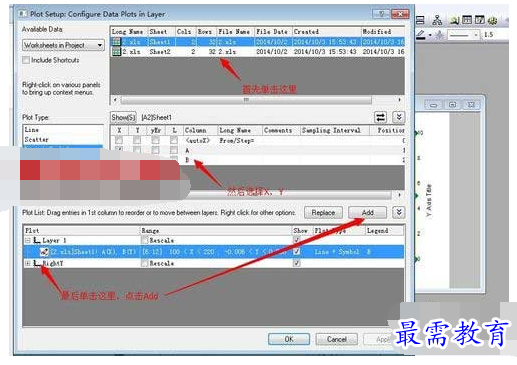Check Y box for column A
Image resolution: width=517 pixels, height=365 pixels.
(137, 150)
